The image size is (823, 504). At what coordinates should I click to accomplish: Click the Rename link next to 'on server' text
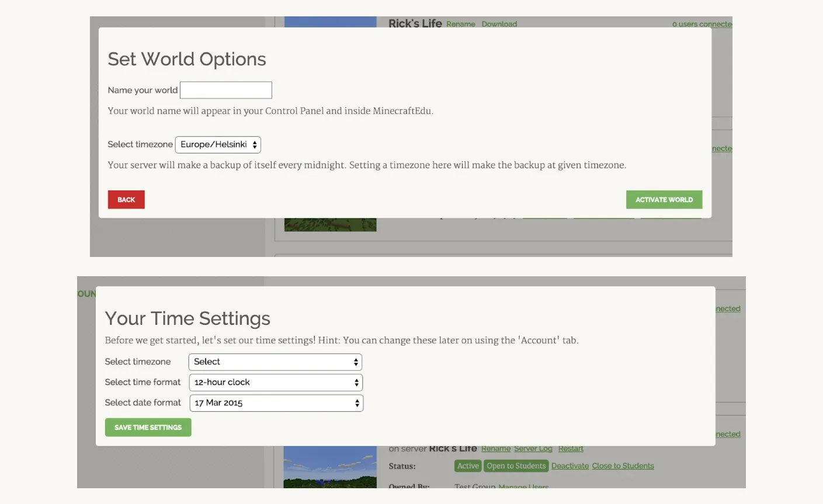(496, 449)
